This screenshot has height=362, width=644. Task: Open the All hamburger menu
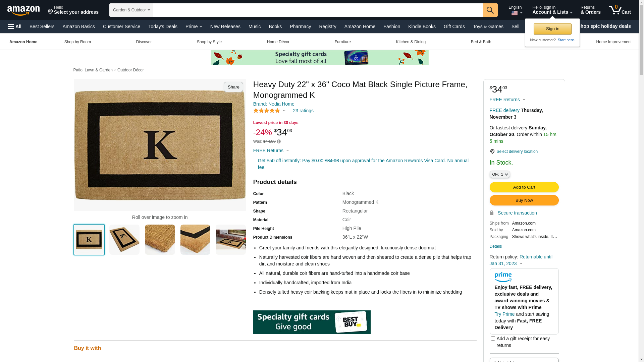click(15, 26)
